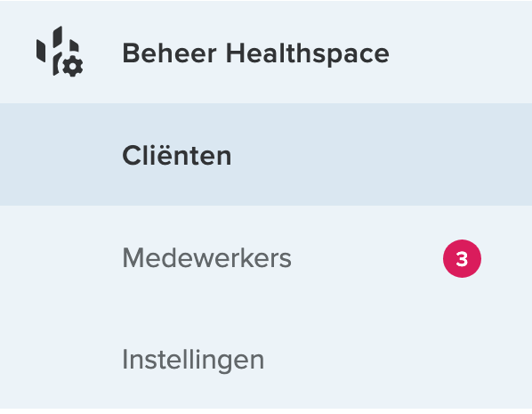Click the word Healthspace in the header
Screen dimensions: 532x414
click(308, 53)
